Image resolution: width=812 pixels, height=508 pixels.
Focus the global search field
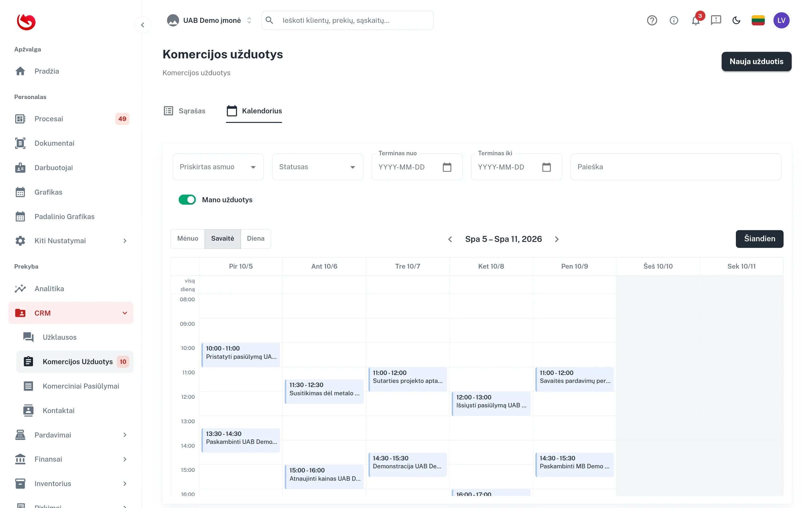pyautogui.click(x=347, y=21)
